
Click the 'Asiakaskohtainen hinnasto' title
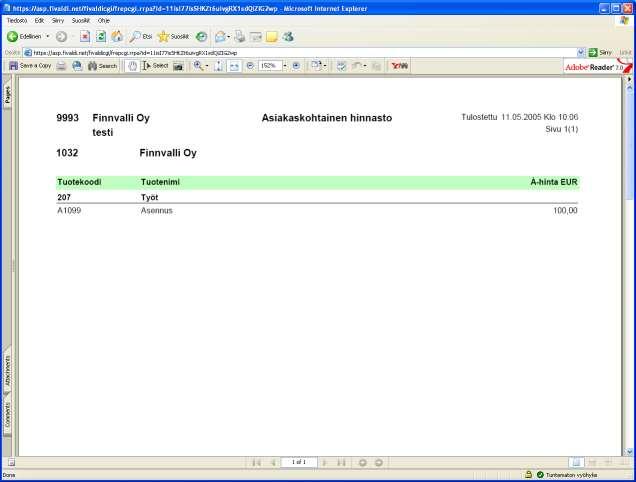(x=327, y=118)
